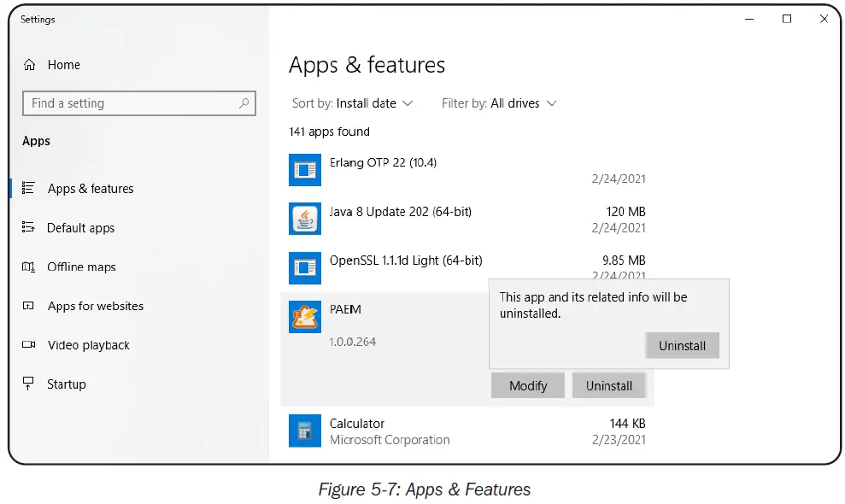Click the Video playback icon in sidebar

pos(30,345)
